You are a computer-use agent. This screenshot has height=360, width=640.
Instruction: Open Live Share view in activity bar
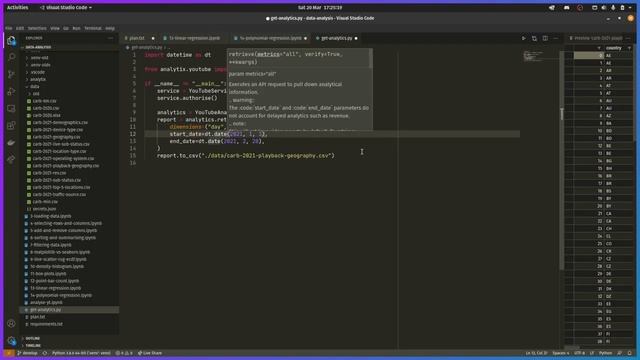pos(11,159)
